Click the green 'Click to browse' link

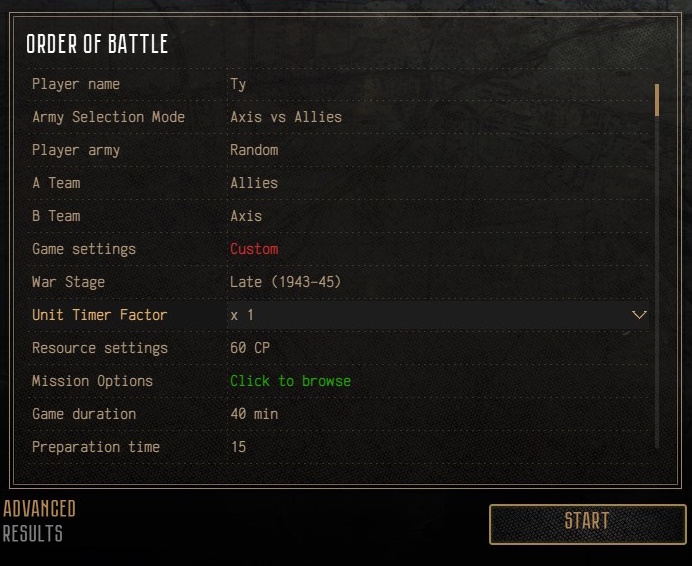click(290, 381)
